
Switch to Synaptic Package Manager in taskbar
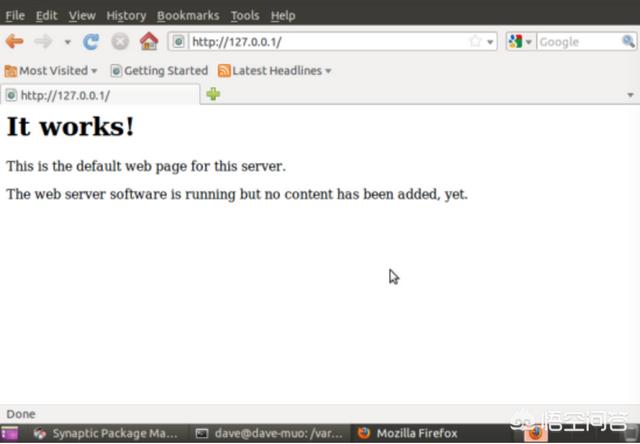[x=105, y=434]
